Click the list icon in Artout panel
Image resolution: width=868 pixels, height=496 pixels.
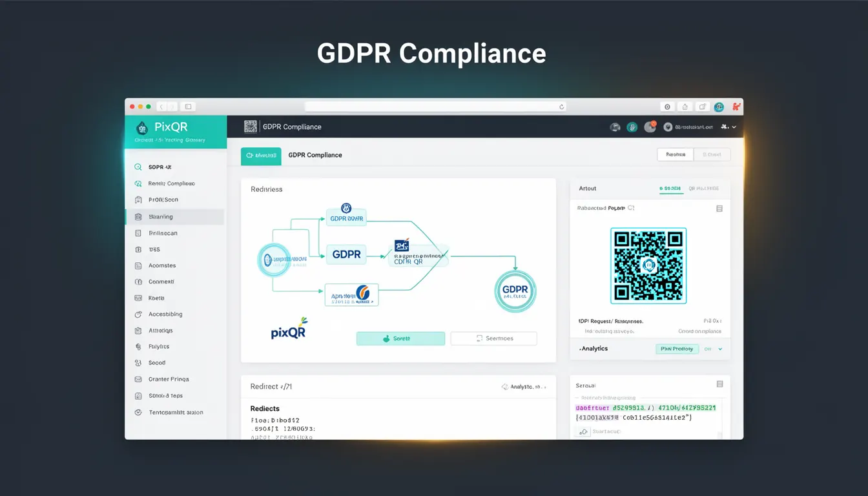pos(719,209)
